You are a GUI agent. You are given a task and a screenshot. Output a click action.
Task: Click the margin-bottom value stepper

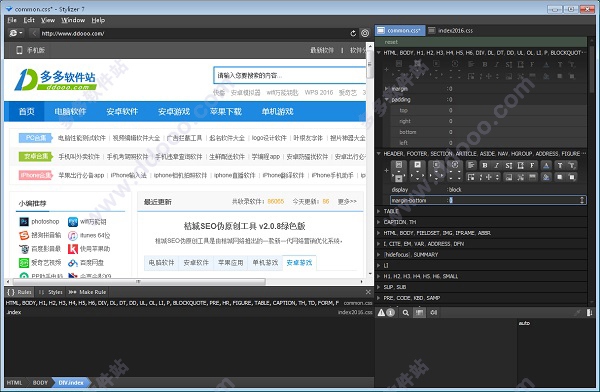point(582,200)
